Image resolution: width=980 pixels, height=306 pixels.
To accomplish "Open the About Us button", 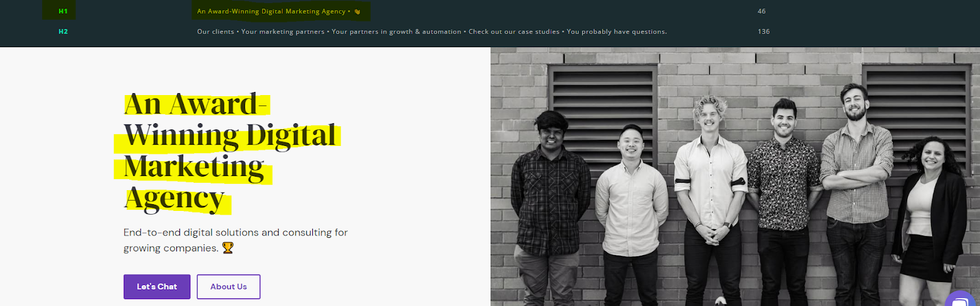I will pos(228,286).
